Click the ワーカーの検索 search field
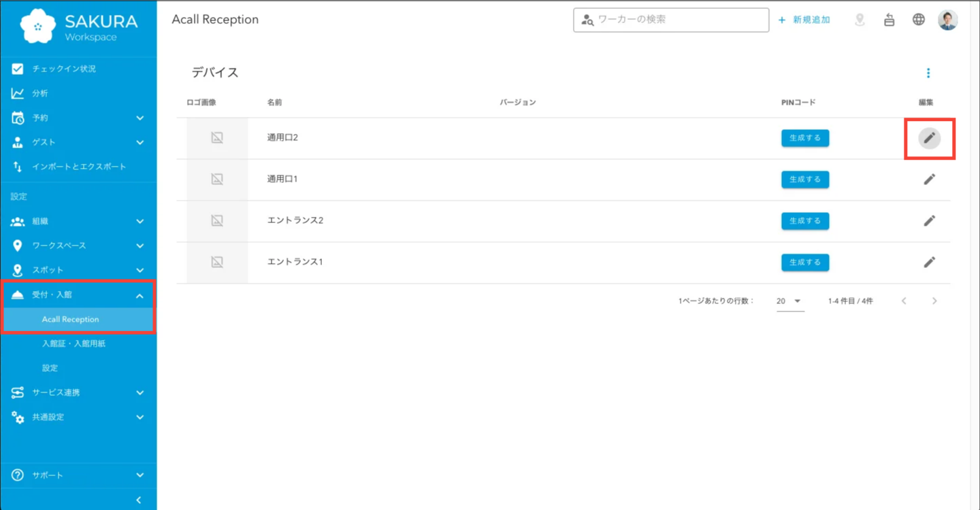The width and height of the screenshot is (980, 510). (x=671, y=20)
